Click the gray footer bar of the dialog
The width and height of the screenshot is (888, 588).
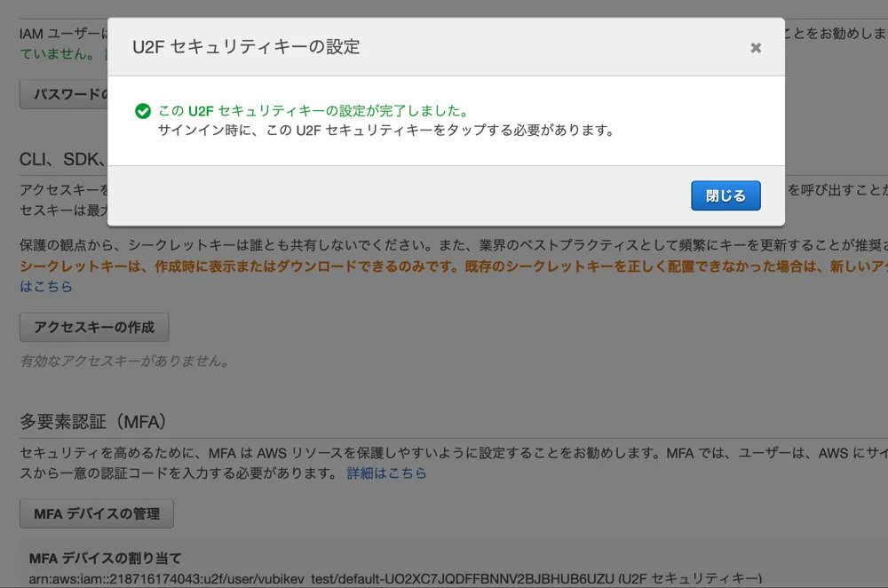pos(400,195)
